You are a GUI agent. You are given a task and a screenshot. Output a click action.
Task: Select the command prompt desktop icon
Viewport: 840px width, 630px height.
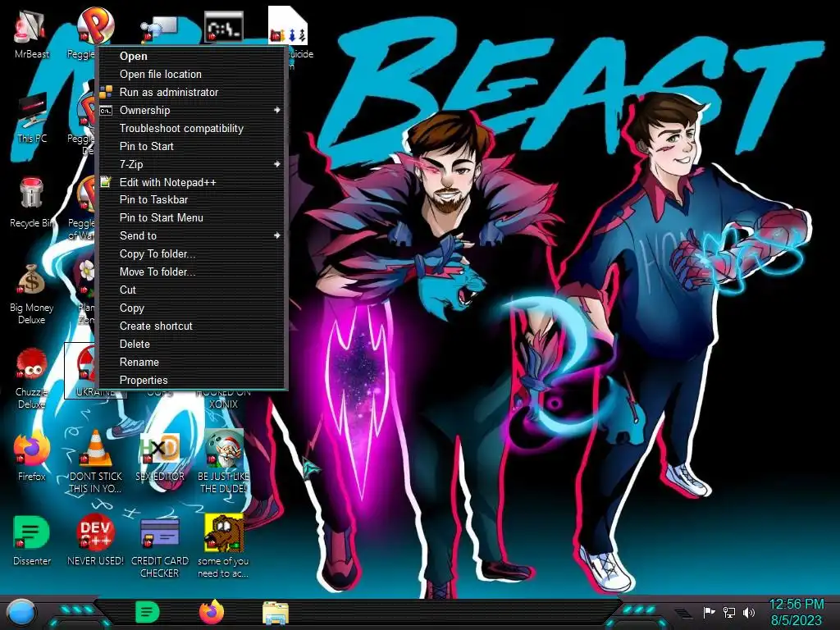223,27
